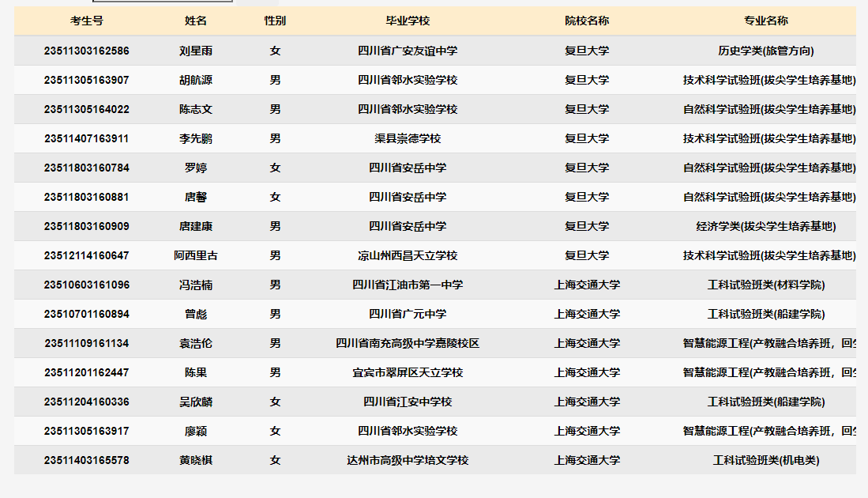Select the name 唐建康
The width and height of the screenshot is (868, 498).
pyautogui.click(x=195, y=227)
